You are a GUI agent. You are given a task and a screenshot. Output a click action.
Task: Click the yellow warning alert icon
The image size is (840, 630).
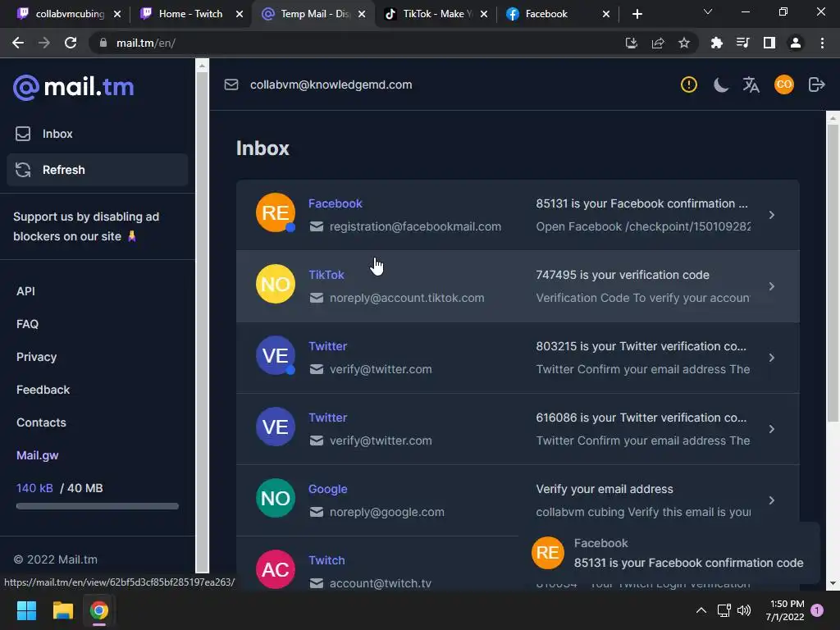[688, 84]
